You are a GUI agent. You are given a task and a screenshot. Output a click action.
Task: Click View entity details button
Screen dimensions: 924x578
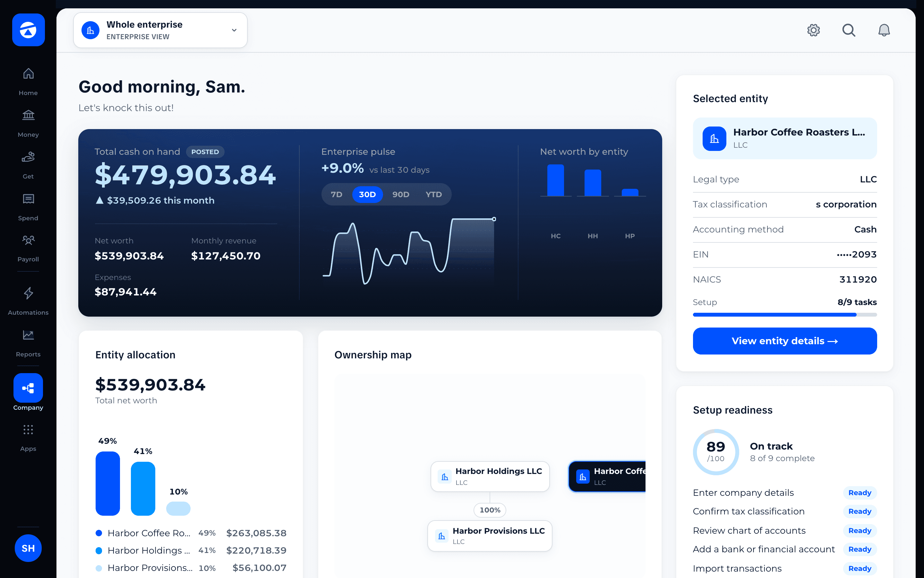pos(785,341)
